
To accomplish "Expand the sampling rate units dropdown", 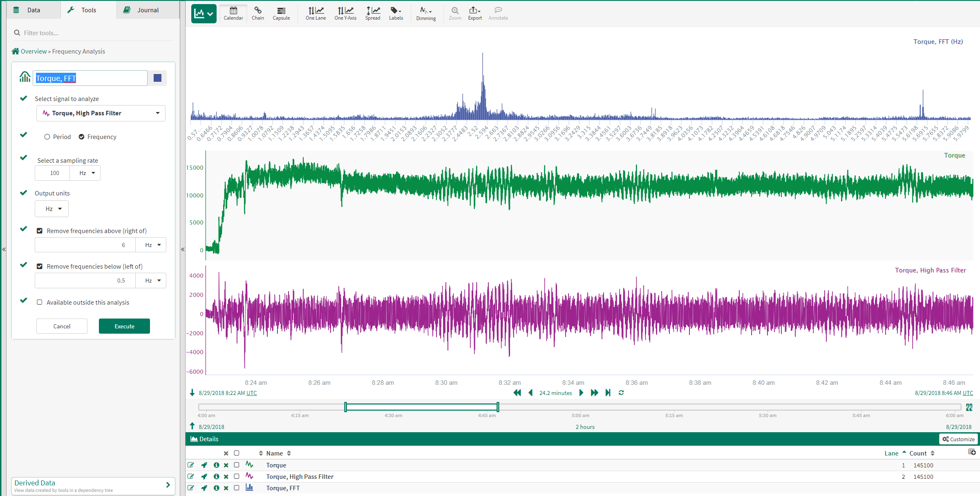I will (85, 173).
